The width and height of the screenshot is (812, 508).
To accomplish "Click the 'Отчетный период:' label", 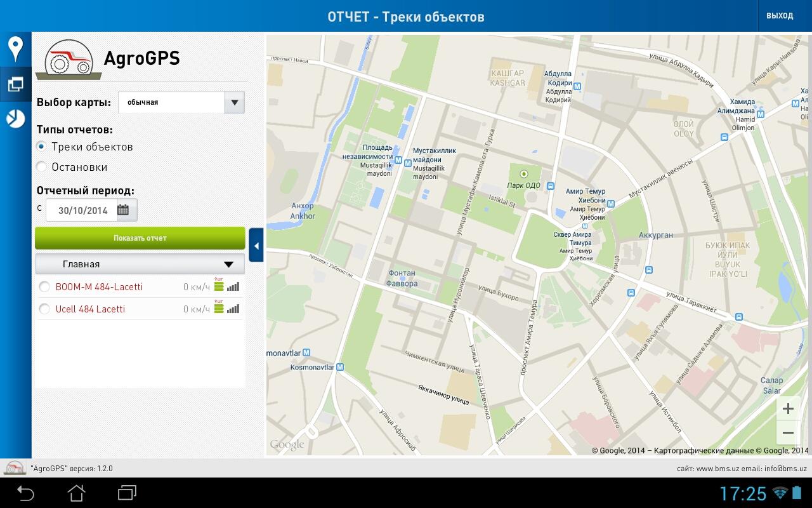I will 86,190.
